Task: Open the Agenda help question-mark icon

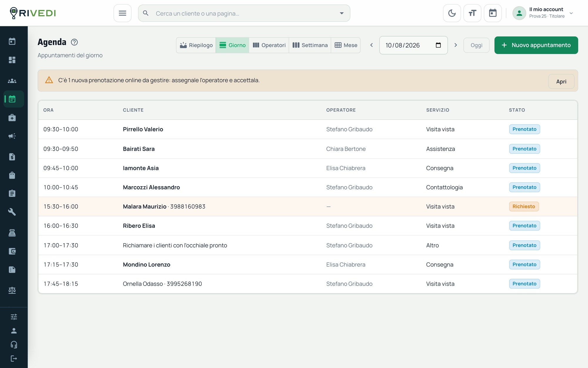Action: tap(74, 42)
